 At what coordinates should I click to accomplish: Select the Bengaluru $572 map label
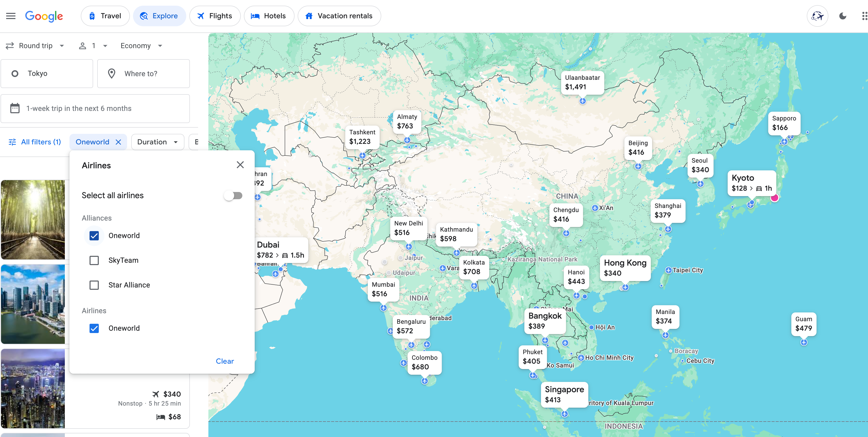click(x=411, y=326)
